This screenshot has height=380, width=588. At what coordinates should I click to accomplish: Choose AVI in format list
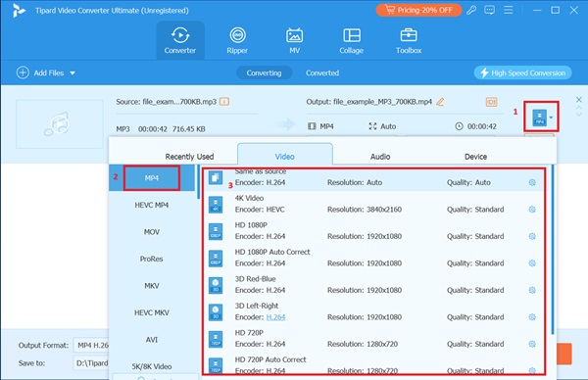click(x=152, y=340)
